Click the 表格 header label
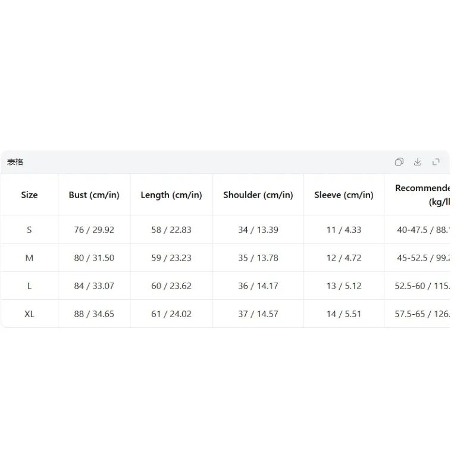476x476 pixels. pos(15,162)
